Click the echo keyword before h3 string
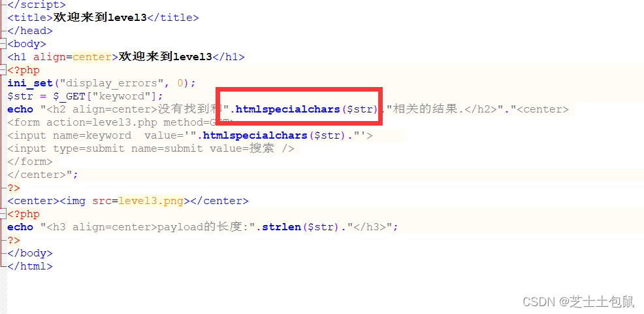 click(20, 227)
